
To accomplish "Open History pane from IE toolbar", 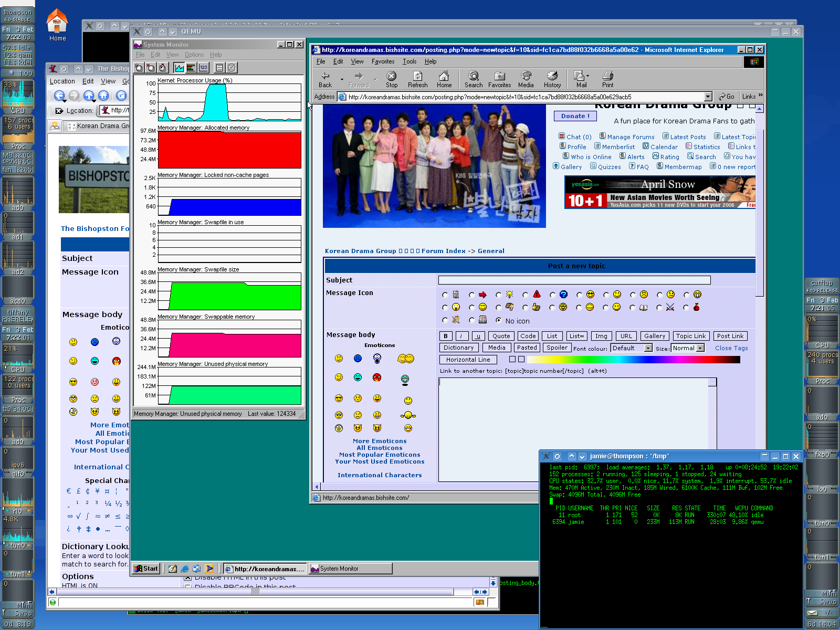I will [552, 79].
